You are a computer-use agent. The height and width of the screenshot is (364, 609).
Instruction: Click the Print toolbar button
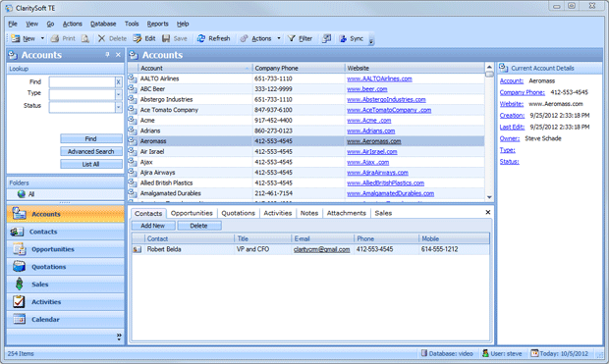tap(63, 38)
